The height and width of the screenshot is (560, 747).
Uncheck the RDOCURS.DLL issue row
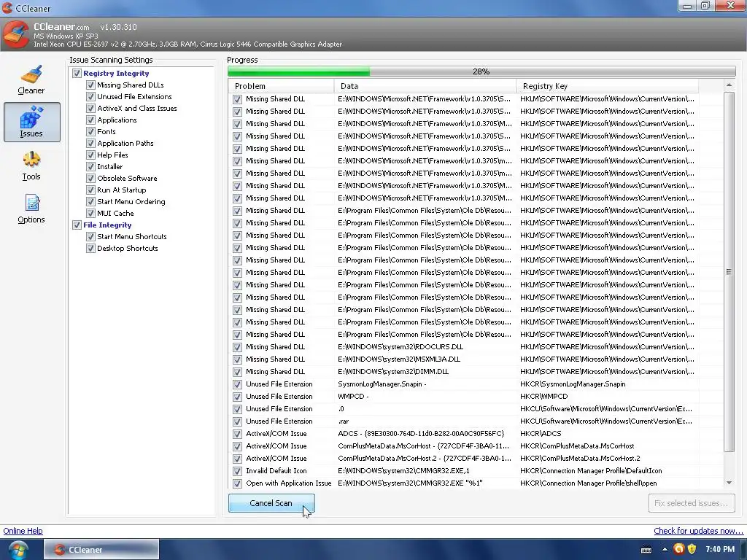point(237,347)
